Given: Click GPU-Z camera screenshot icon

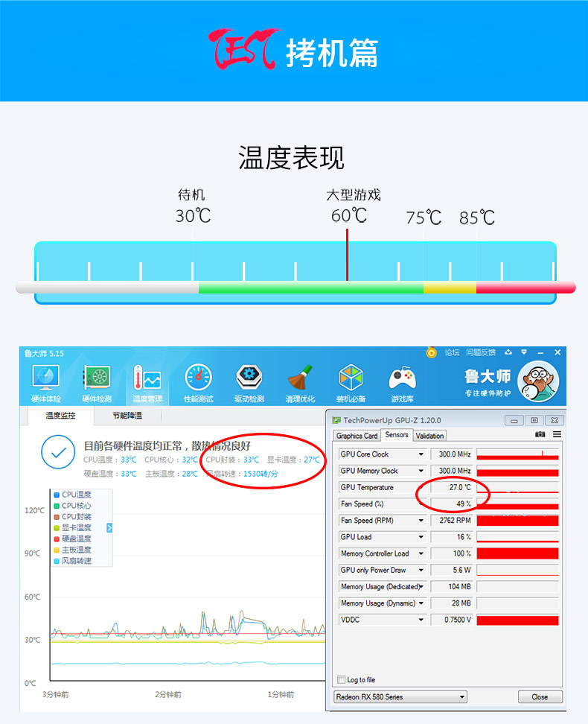Looking at the screenshot, I should [540, 434].
